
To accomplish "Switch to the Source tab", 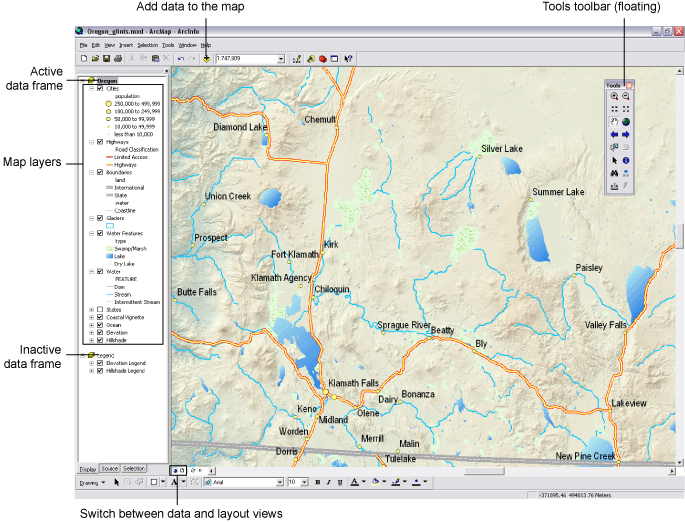I will point(110,468).
